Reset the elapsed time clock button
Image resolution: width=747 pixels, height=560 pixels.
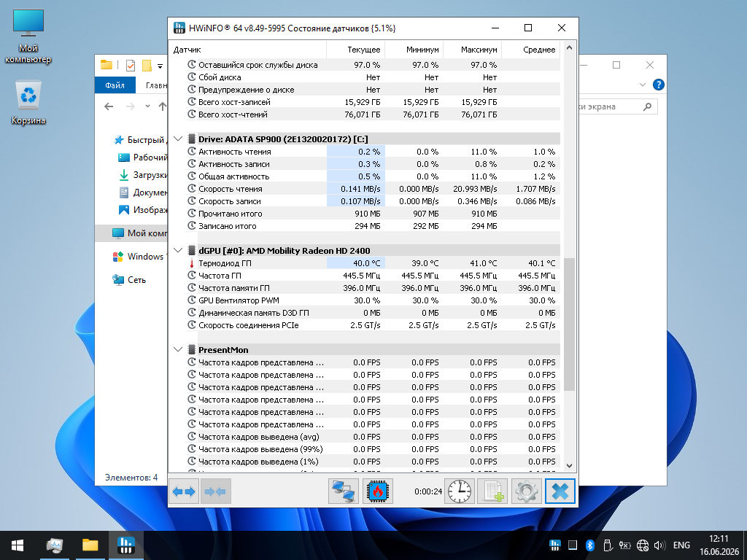[460, 491]
